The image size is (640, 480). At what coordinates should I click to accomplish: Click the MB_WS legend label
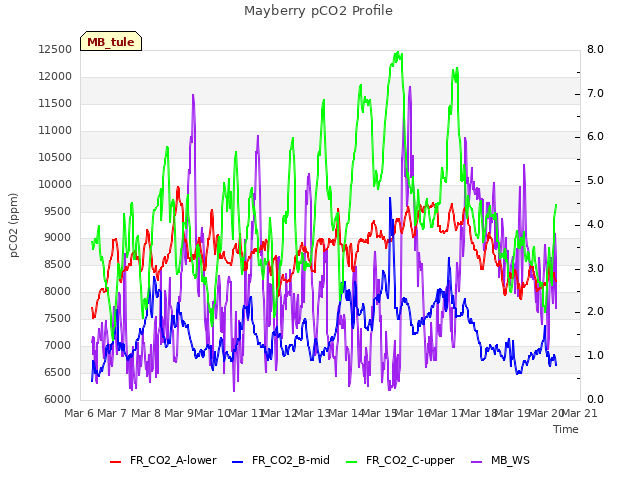click(510, 460)
